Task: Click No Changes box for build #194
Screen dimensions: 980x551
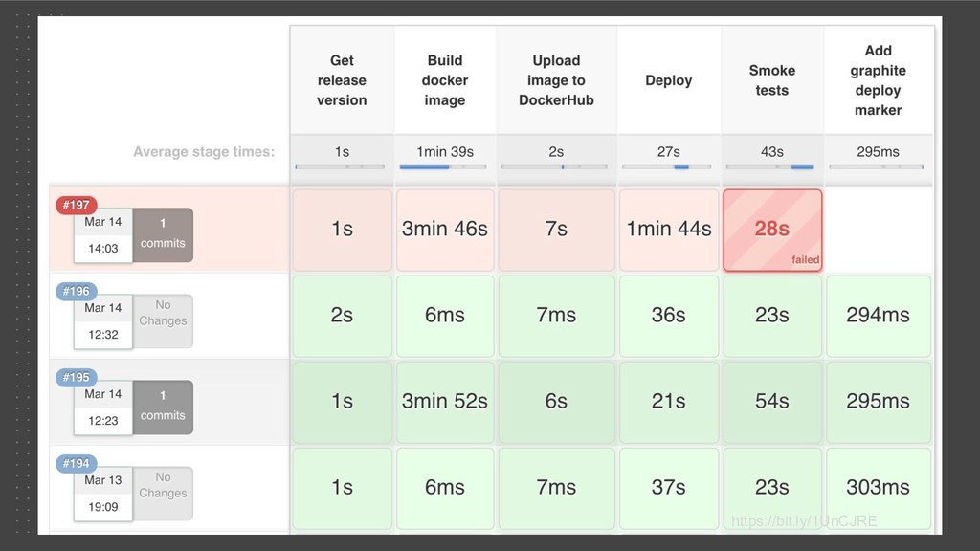Action: tap(163, 494)
